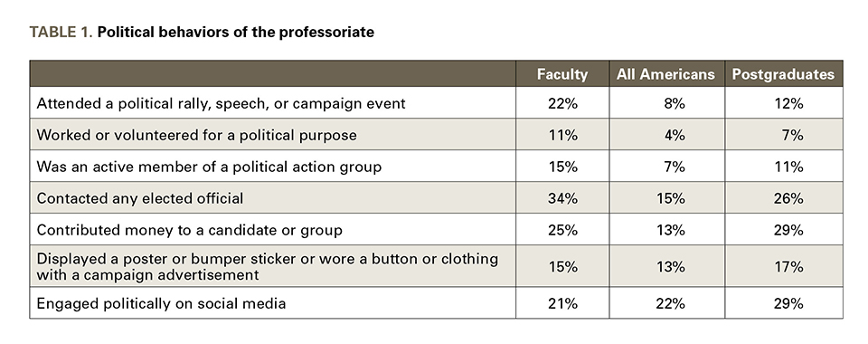Click the 22% Faculty value for rally attendance
Viewport: 868px width, 344px height.
pos(562,103)
